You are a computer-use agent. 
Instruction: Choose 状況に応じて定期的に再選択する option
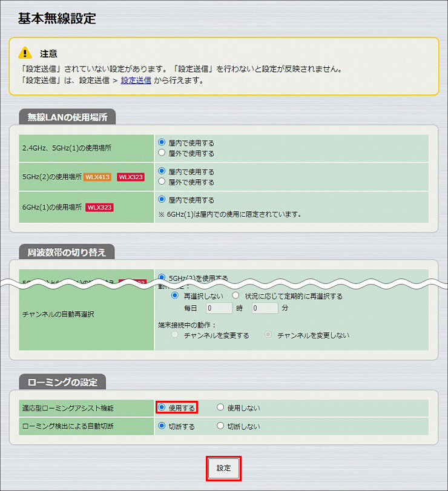pos(236,295)
